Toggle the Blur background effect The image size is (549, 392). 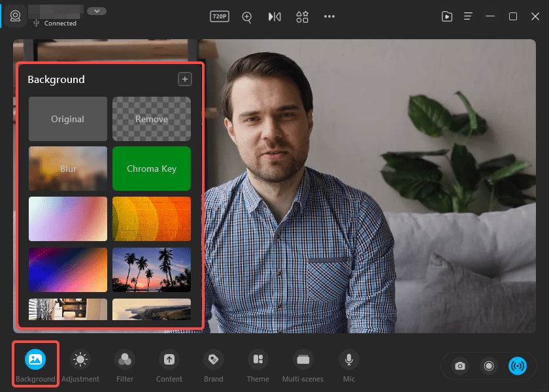pyautogui.click(x=67, y=169)
